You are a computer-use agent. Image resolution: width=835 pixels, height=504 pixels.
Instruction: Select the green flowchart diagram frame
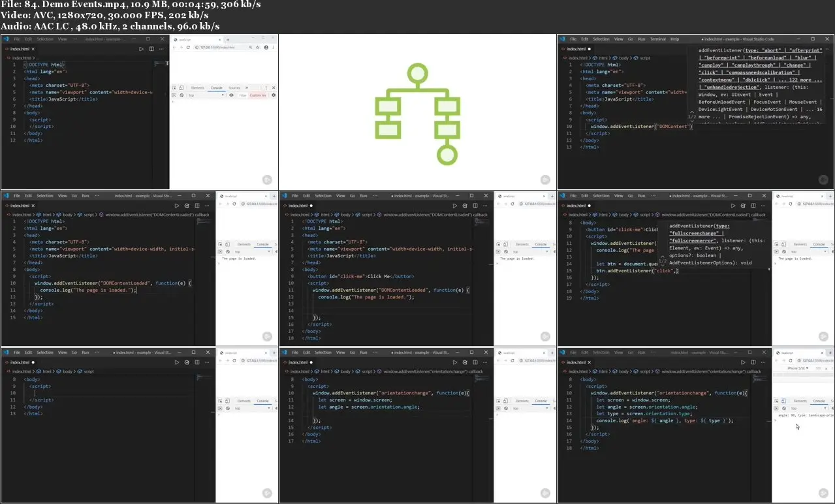(x=417, y=112)
